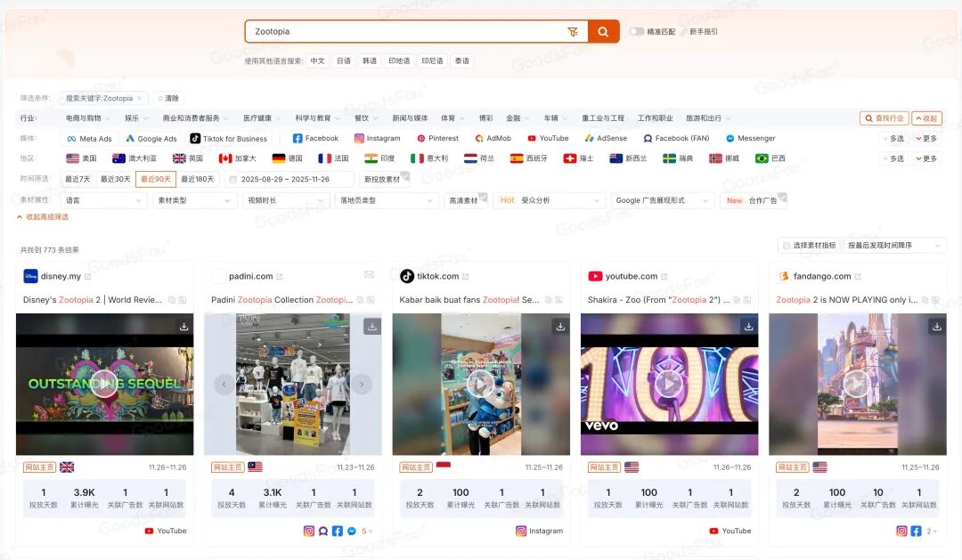Click the Instagram icon under the tiktok.com card
962x560 pixels.
tap(520, 531)
